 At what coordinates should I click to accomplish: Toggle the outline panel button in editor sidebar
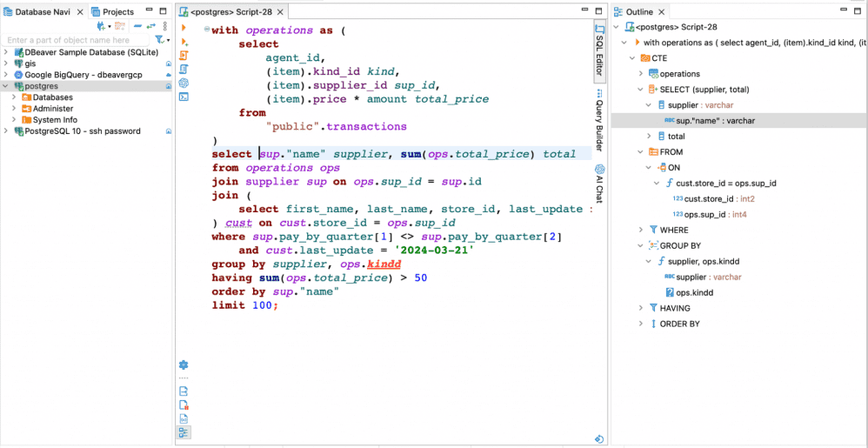(x=184, y=432)
